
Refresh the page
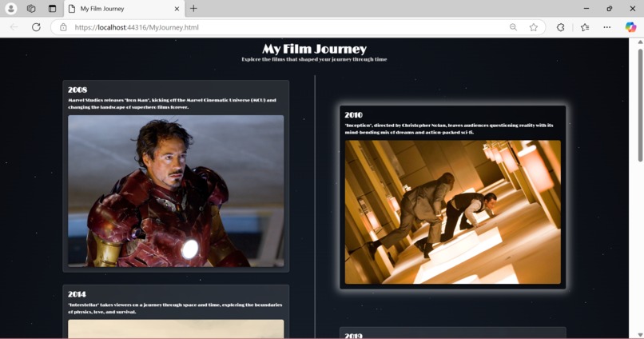(36, 27)
